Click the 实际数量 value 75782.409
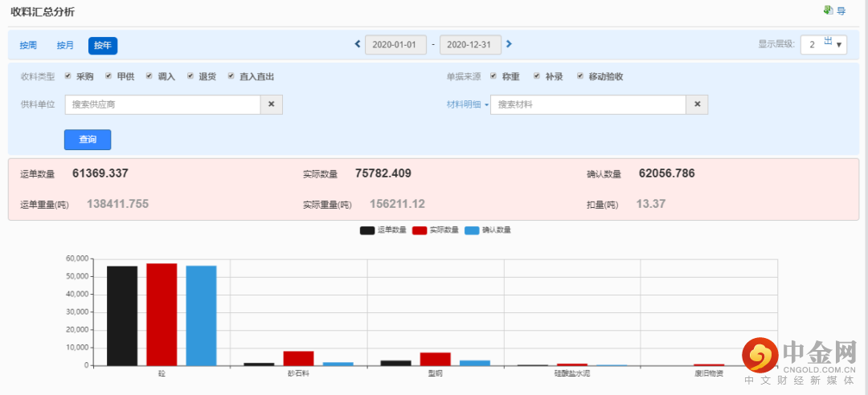The height and width of the screenshot is (395, 868). click(383, 173)
